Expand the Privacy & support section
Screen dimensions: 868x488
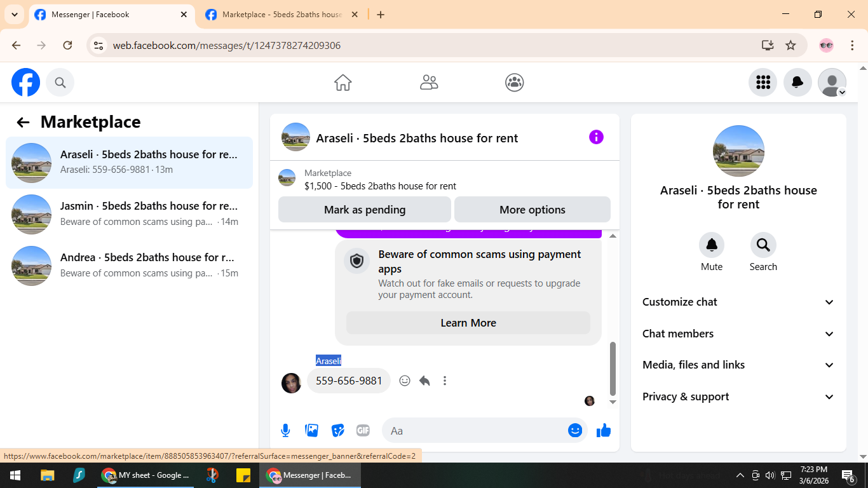pos(738,396)
